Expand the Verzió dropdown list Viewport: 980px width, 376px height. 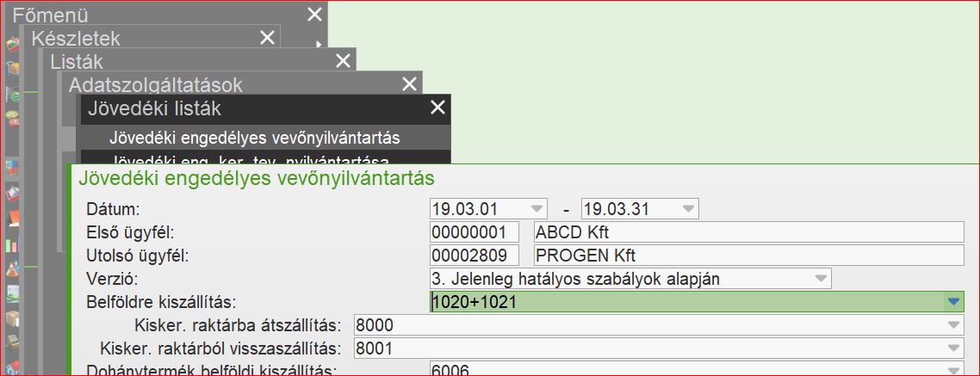click(822, 279)
